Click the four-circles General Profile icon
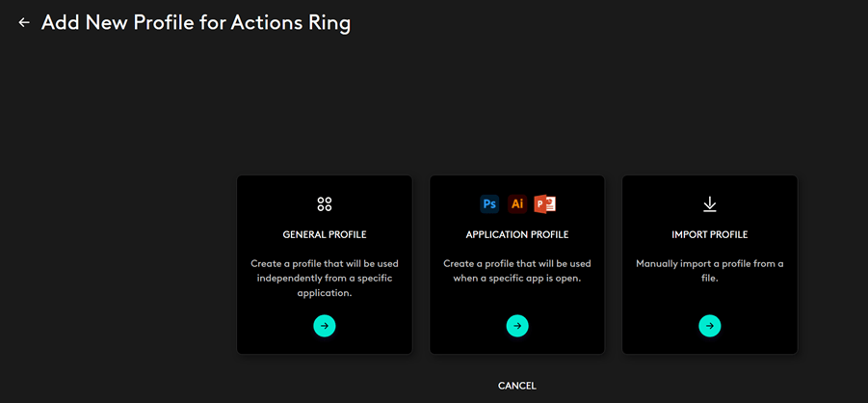This screenshot has height=403, width=868. click(x=325, y=203)
